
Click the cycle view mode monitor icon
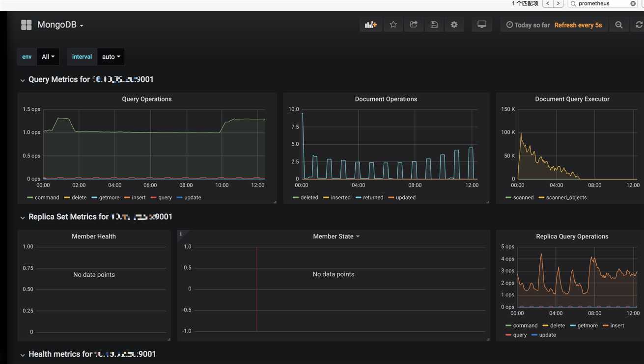[x=482, y=25]
